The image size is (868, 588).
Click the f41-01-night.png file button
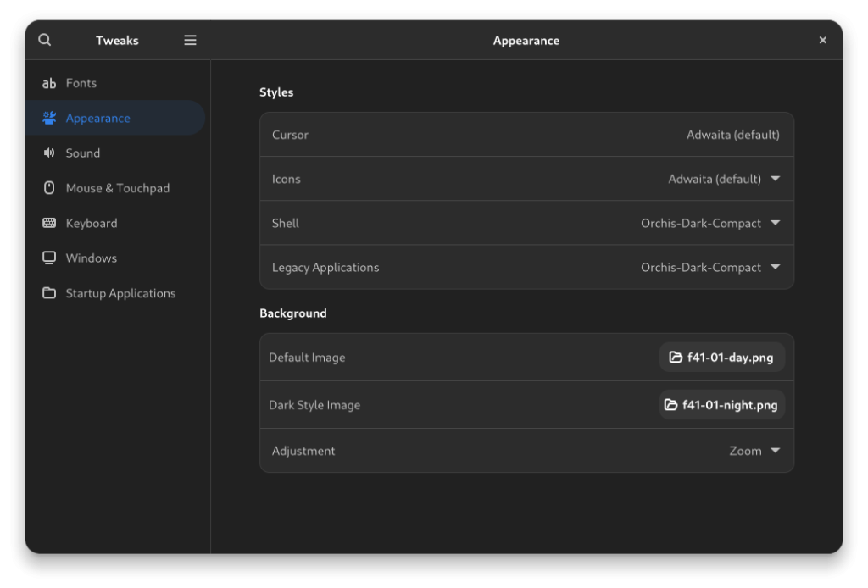pyautogui.click(x=721, y=405)
